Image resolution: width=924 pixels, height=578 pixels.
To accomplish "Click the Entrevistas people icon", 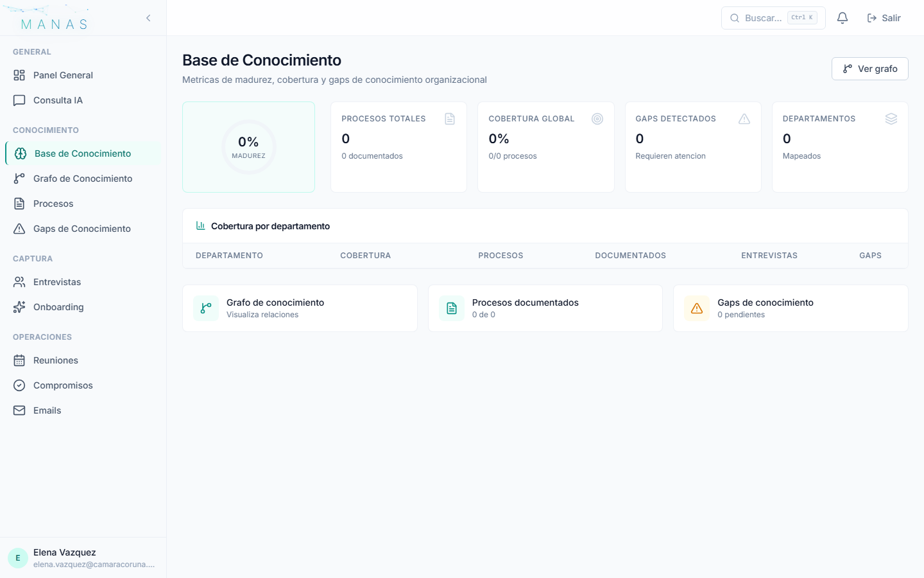I will pyautogui.click(x=19, y=281).
